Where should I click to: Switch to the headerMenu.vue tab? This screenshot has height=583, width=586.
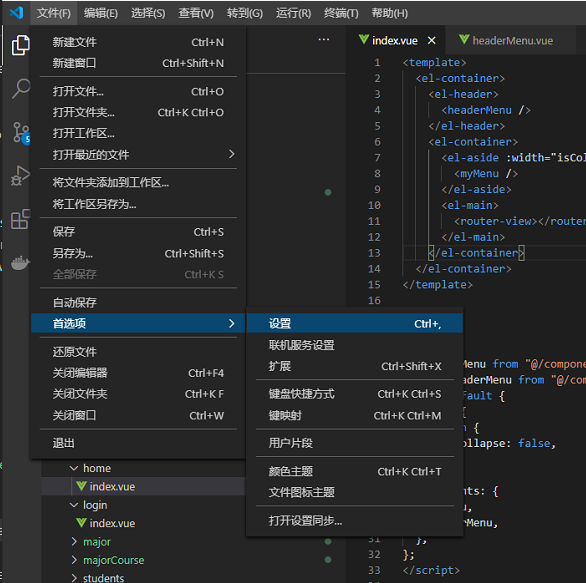pyautogui.click(x=511, y=40)
